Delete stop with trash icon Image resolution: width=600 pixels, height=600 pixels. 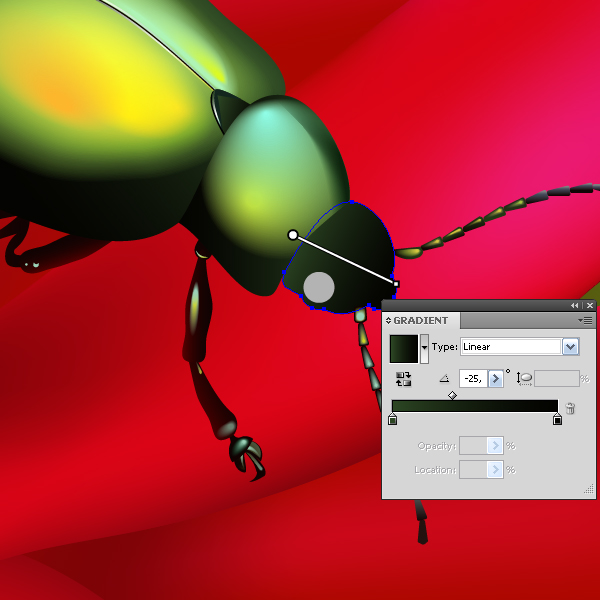[x=570, y=408]
